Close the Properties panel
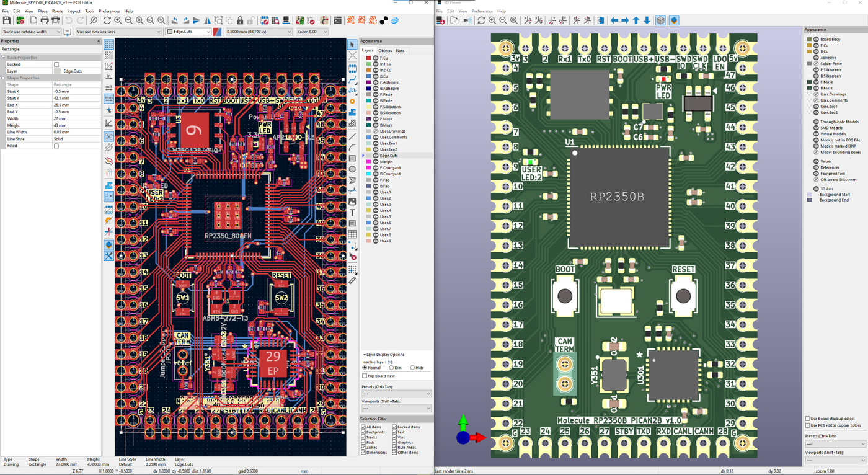 click(x=99, y=41)
